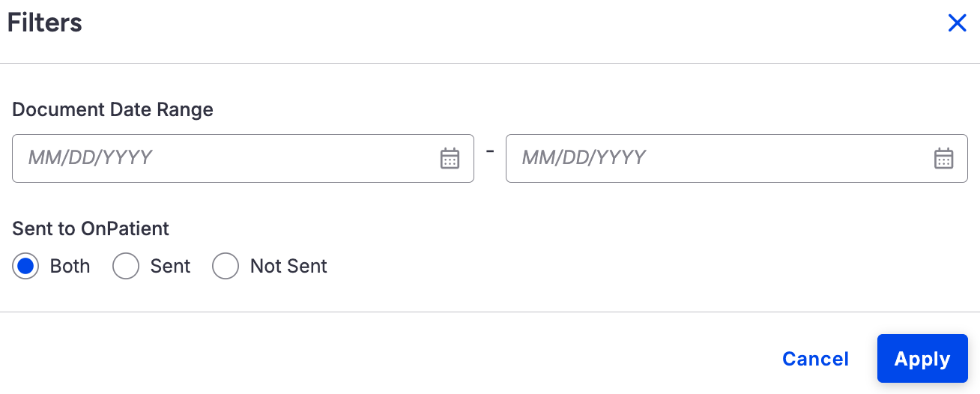Viewport: 980px width, 394px height.
Task: Focus the second Document Date Range field
Action: [736, 158]
